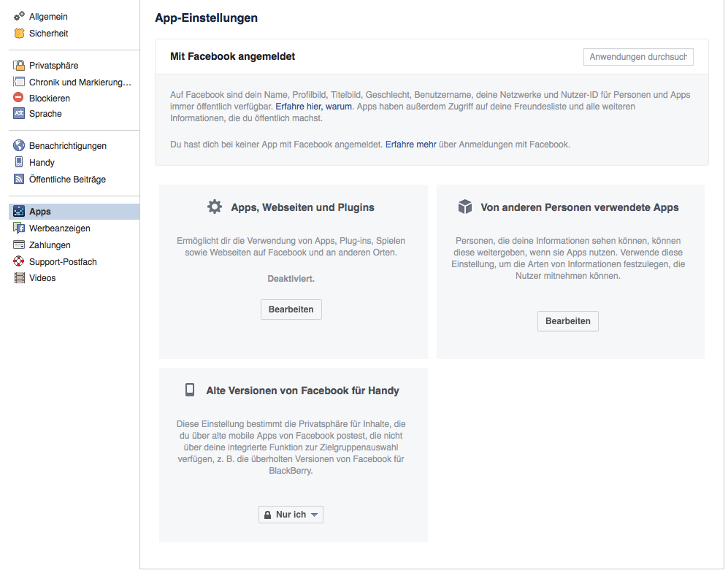
Task: Click the Benachrichtigungen globe icon
Action: [x=19, y=145]
